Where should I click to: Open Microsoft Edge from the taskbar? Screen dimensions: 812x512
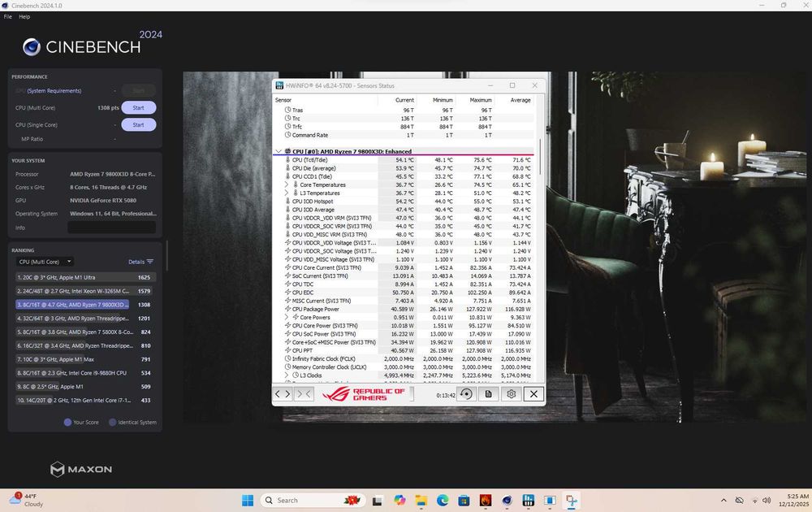(x=443, y=500)
